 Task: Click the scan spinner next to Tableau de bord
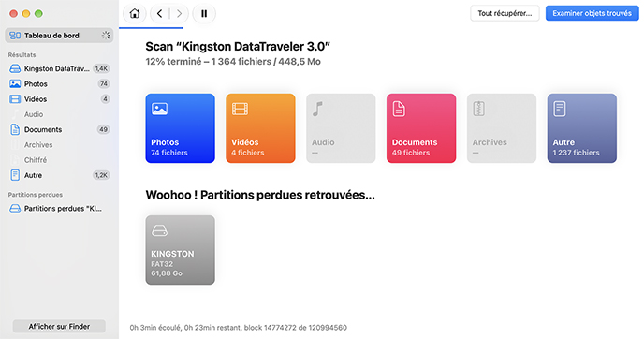(x=106, y=36)
